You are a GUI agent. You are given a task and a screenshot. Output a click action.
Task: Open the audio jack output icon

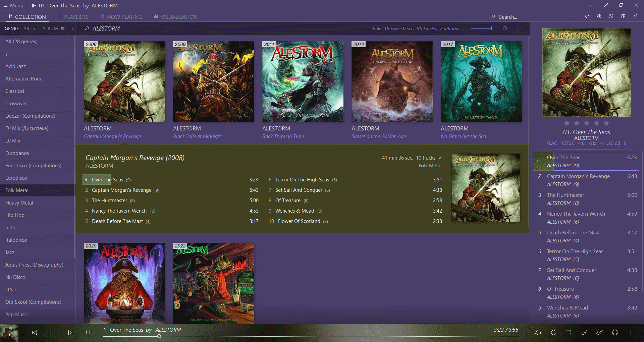599,332
